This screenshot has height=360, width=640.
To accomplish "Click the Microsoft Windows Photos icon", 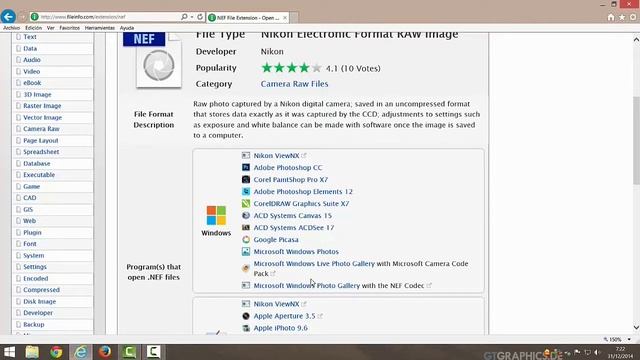I will click(246, 251).
